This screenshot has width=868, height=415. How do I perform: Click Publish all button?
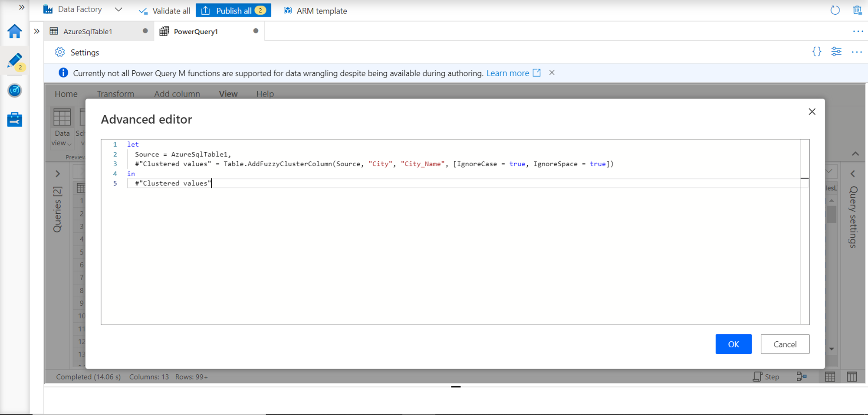tap(233, 10)
